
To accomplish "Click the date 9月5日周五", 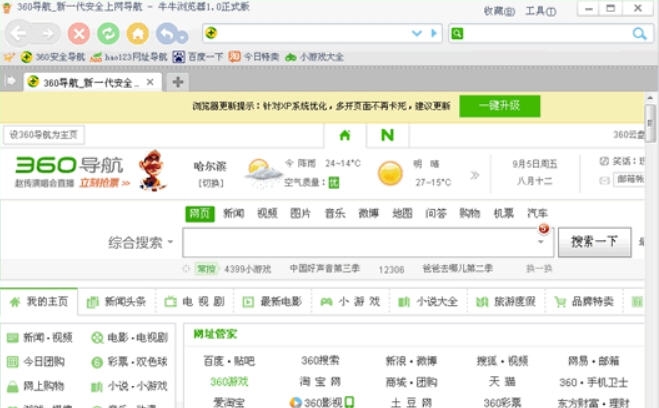I will point(535,164).
